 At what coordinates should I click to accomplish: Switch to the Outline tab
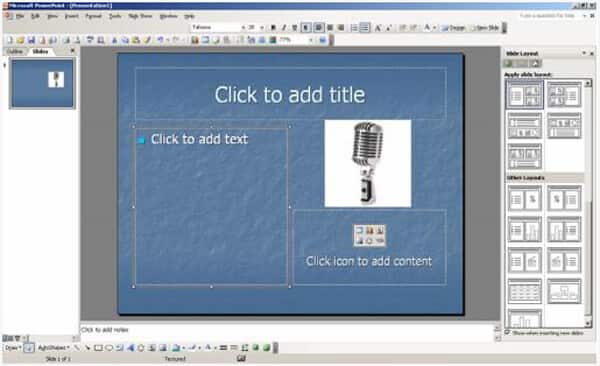click(x=15, y=51)
